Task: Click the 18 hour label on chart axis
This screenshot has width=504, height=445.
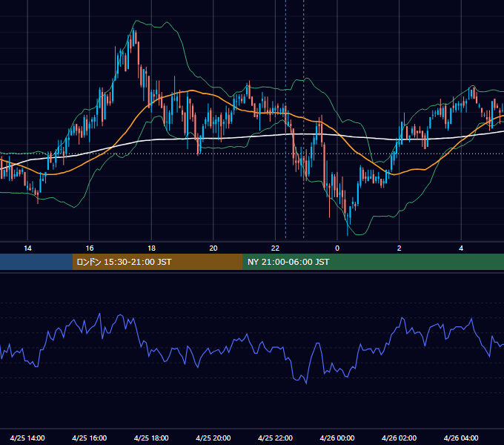Action: [x=151, y=248]
